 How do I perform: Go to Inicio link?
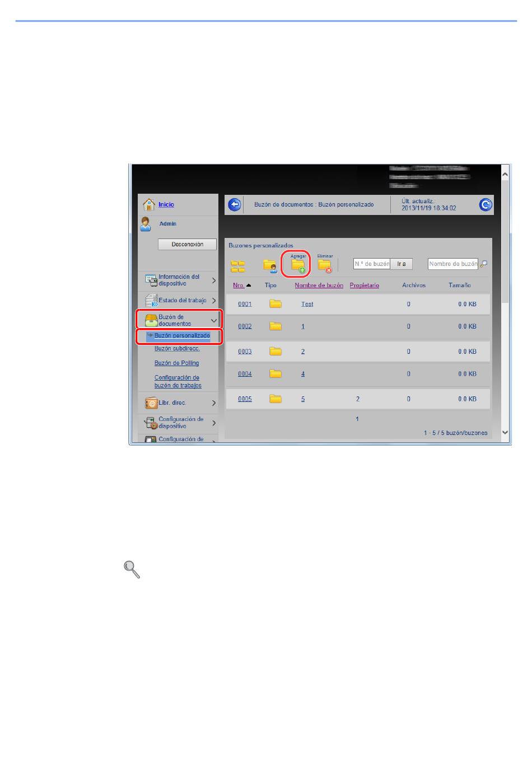click(166, 205)
